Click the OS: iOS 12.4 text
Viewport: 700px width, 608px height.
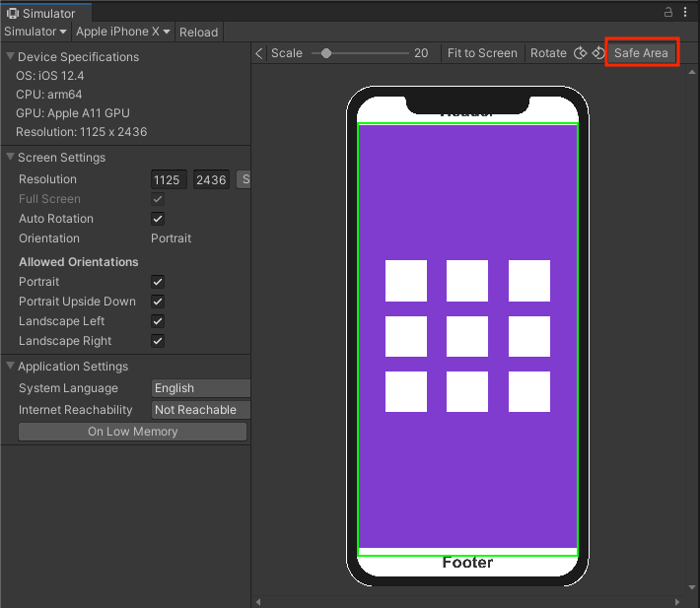click(x=50, y=76)
